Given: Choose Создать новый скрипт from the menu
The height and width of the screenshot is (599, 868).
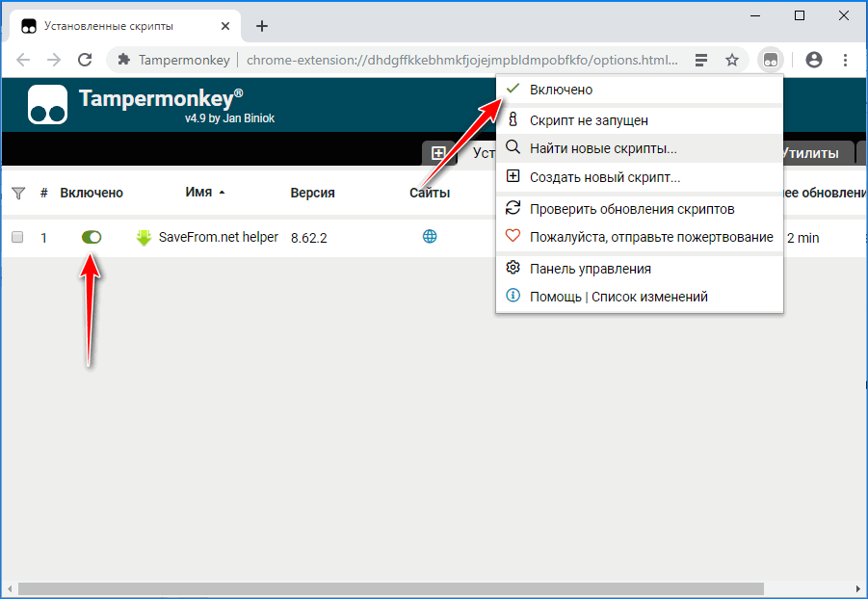Looking at the screenshot, I should point(640,177).
